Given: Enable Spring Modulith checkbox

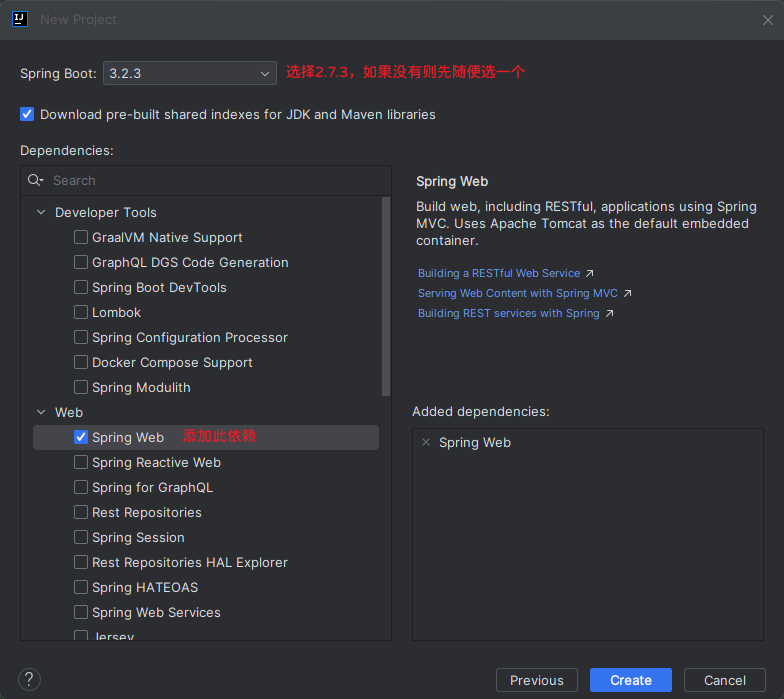Looking at the screenshot, I should (x=80, y=387).
